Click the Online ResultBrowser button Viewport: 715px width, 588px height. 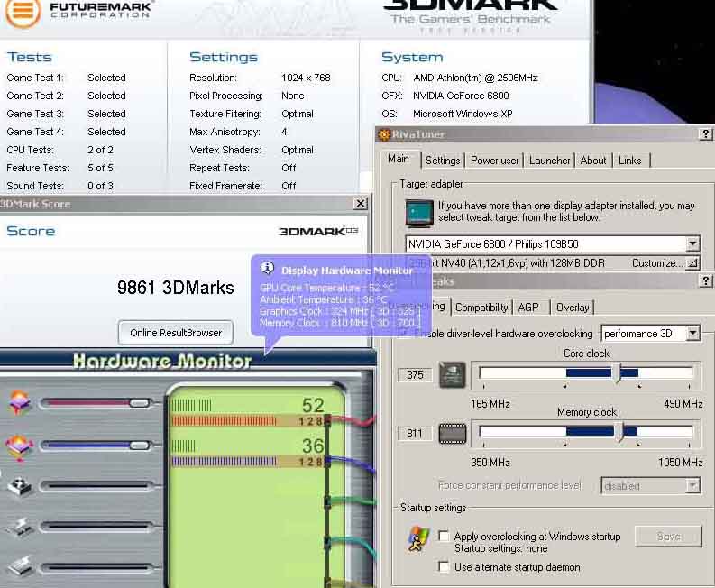pyautogui.click(x=176, y=333)
